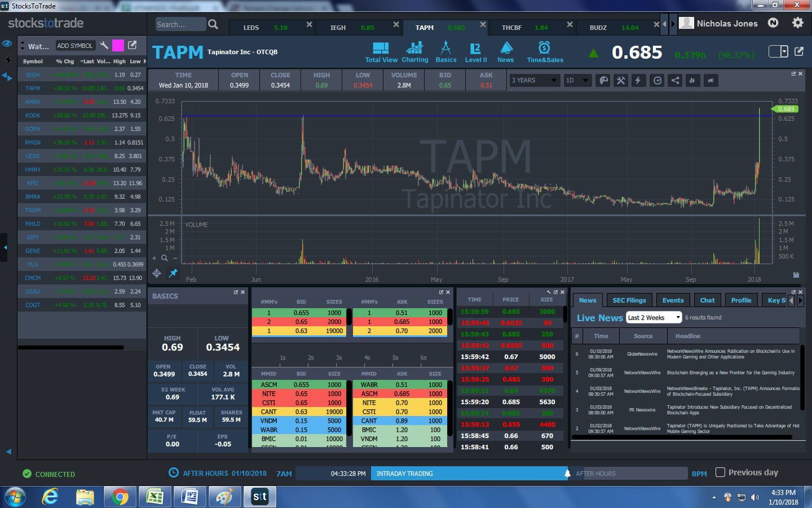
Task: Open the SEC Filings tab
Action: tap(629, 300)
